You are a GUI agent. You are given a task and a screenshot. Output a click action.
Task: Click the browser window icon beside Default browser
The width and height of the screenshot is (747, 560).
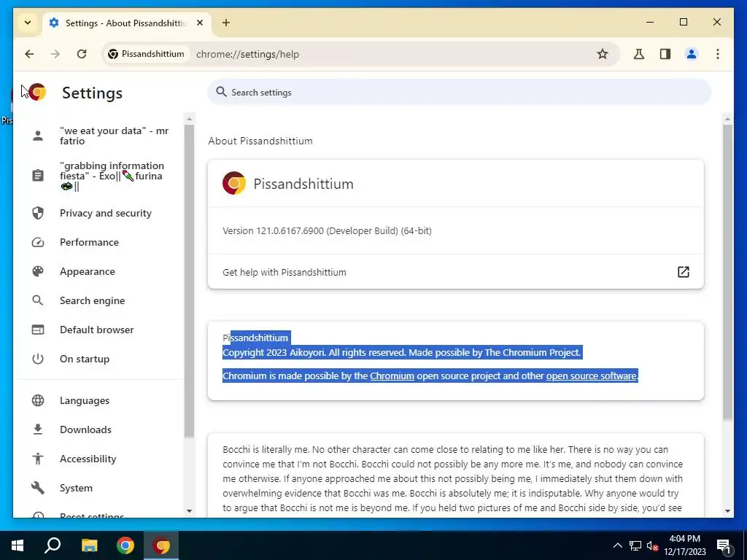38,330
